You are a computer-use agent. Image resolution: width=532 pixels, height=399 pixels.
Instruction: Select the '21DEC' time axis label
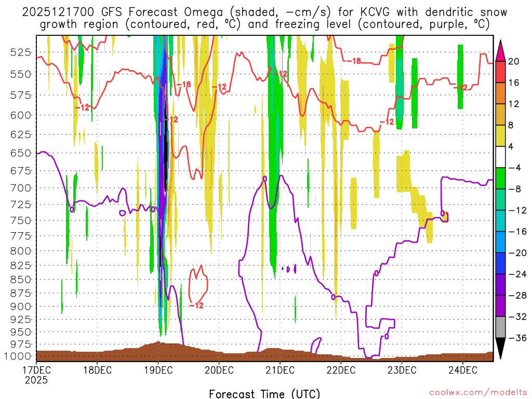(x=280, y=370)
